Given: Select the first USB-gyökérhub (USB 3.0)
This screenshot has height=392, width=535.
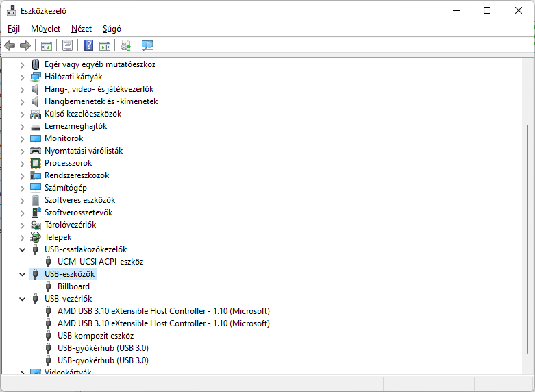Looking at the screenshot, I should click(x=103, y=348).
